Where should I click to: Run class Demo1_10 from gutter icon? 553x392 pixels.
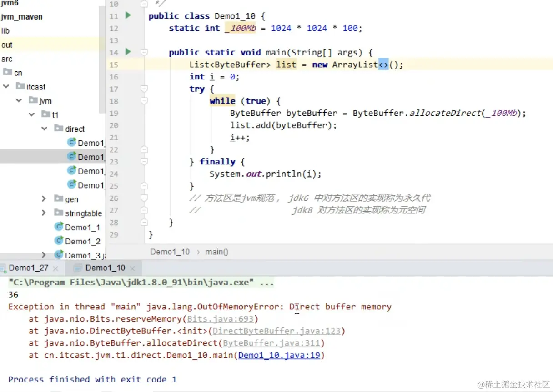128,15
